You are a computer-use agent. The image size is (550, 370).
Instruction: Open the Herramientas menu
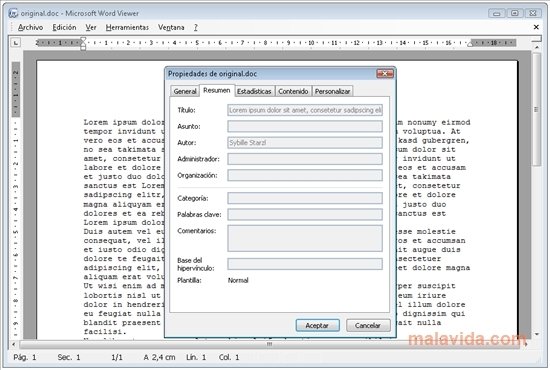click(x=127, y=27)
